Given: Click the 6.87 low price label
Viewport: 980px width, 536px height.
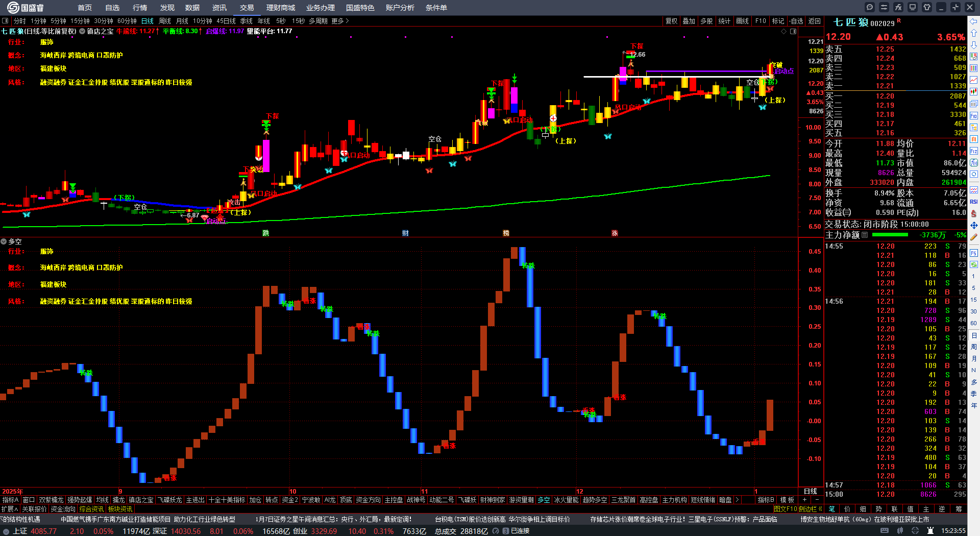Looking at the screenshot, I should pyautogui.click(x=193, y=215).
